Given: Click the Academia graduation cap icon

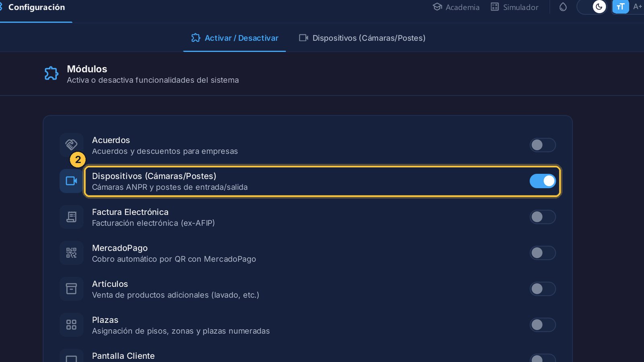Looking at the screenshot, I should pyautogui.click(x=438, y=7).
